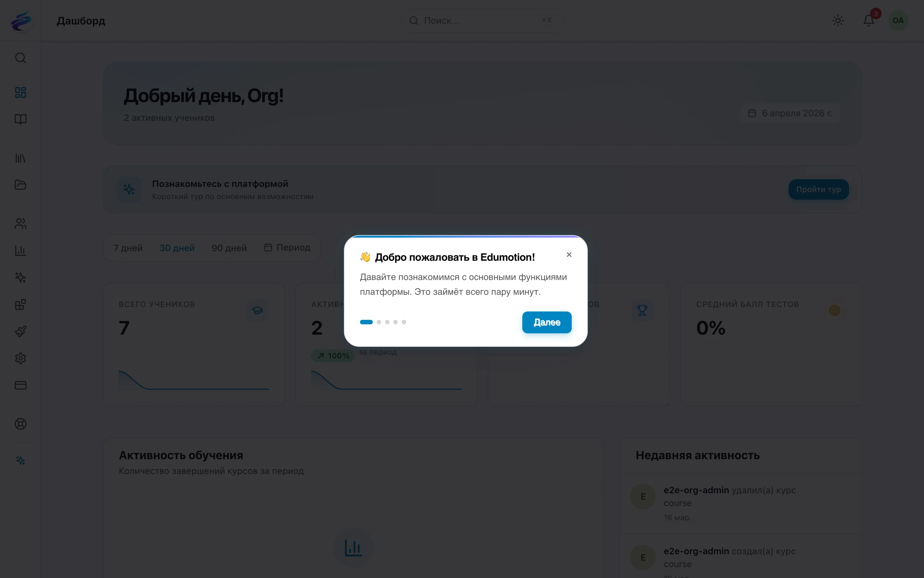
Task: Click Пройти тур button
Action: (x=818, y=189)
